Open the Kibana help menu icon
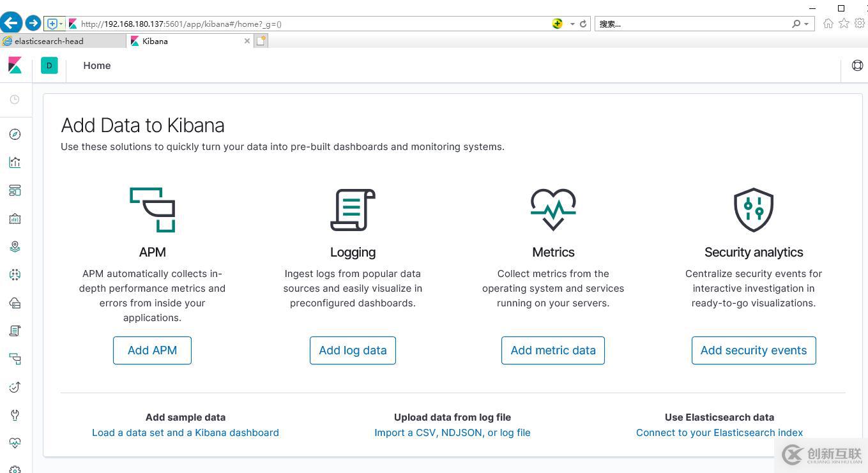868x473 pixels. tap(857, 65)
